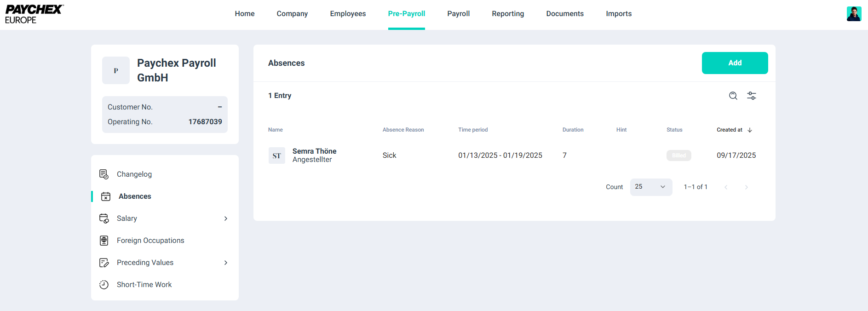Select Absences in the sidebar
Screen dimensions: 868x311
(135, 196)
